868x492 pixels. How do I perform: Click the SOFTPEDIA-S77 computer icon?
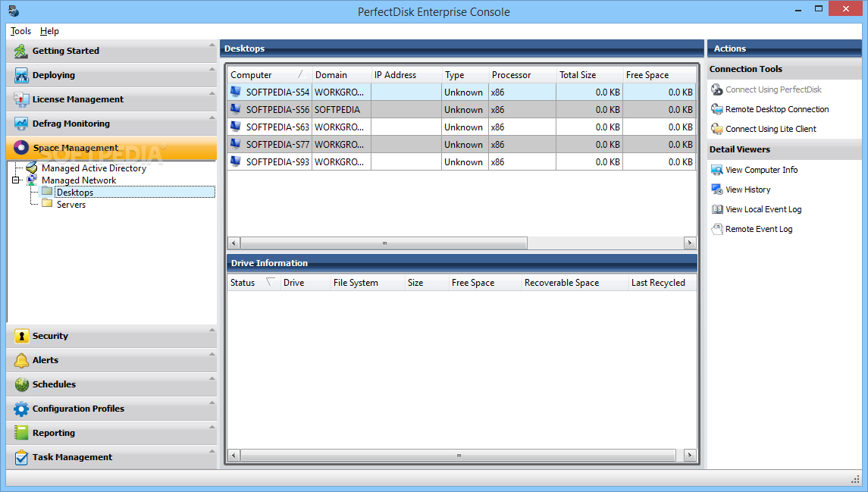(x=236, y=144)
